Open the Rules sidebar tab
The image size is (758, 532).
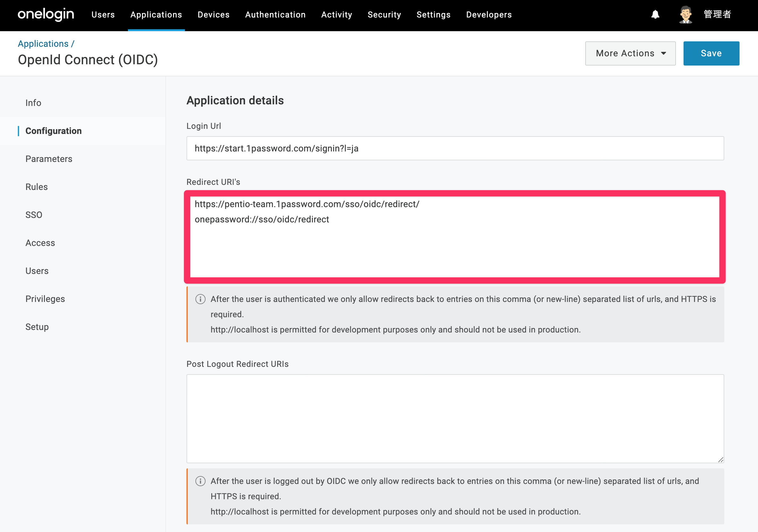[82, 187]
